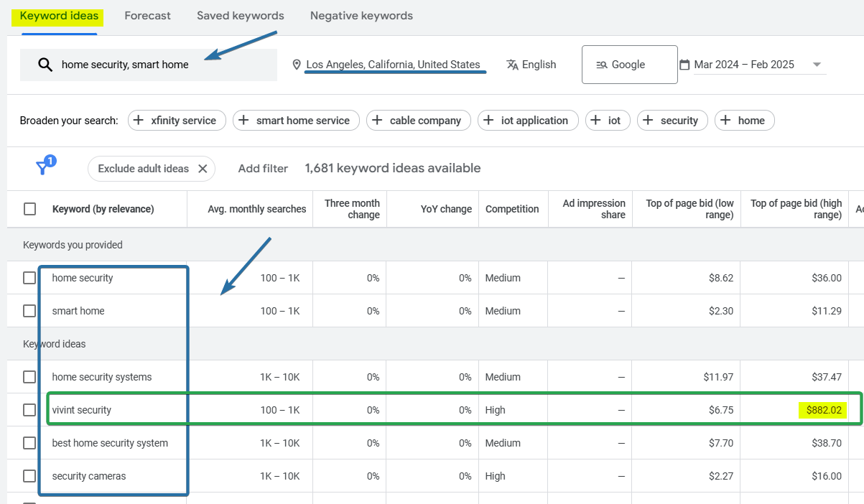Viewport: 864px width, 504px height.
Task: Open the Google network selector
Action: pyautogui.click(x=629, y=64)
